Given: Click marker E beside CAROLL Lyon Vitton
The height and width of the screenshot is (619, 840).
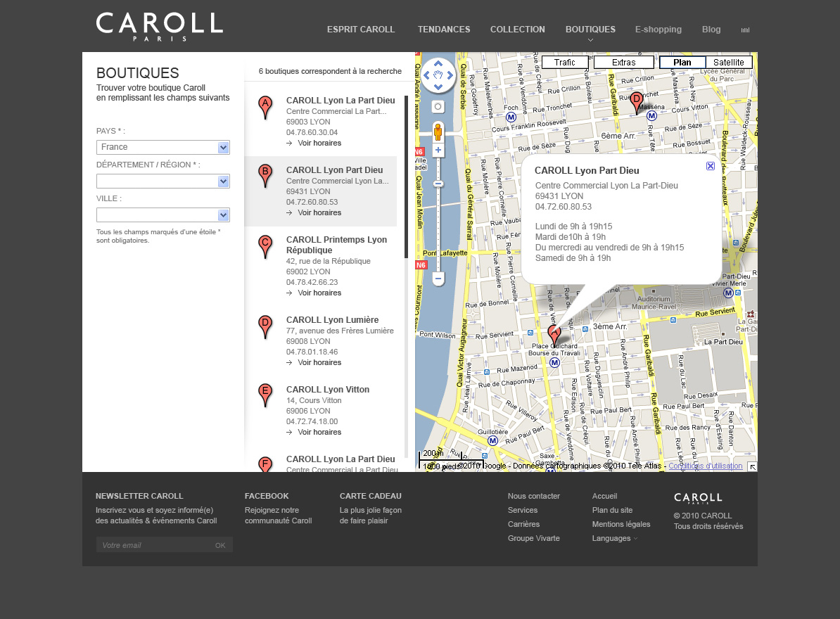Looking at the screenshot, I should click(265, 395).
